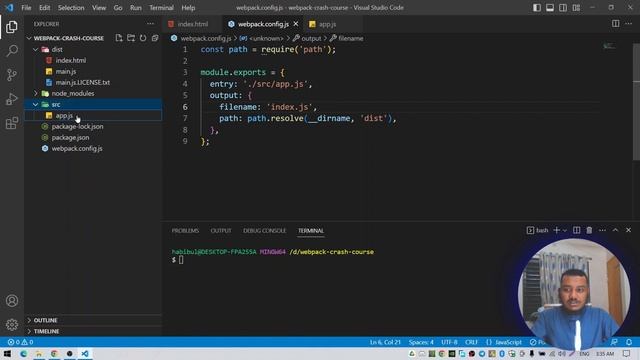Change UTF-8 encoding in status bar

449,342
